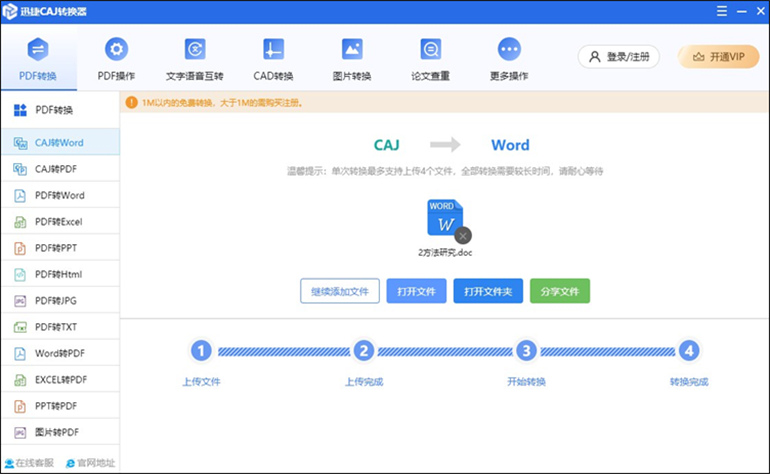770x474 pixels.
Task: Click the CAJ转Word sidebar icon
Action: tap(20, 143)
